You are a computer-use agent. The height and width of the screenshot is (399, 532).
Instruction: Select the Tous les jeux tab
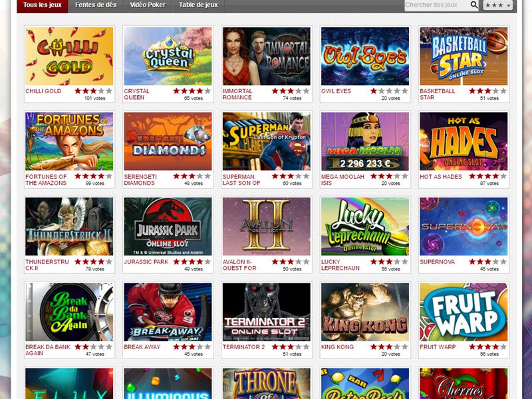point(43,5)
